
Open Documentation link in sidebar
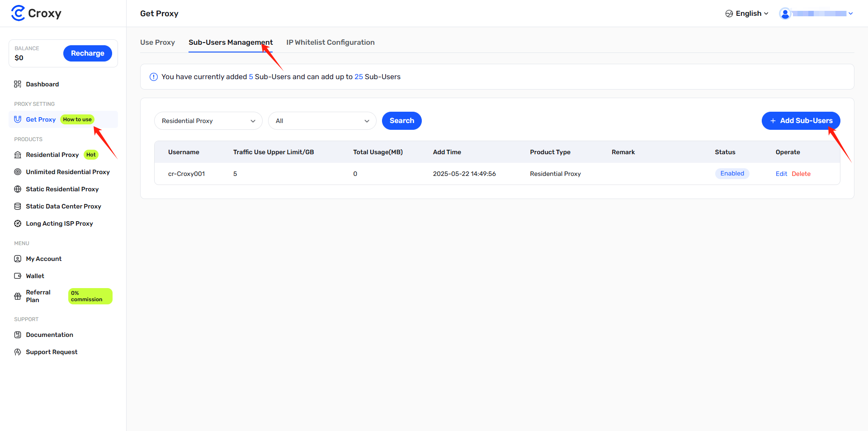click(49, 335)
